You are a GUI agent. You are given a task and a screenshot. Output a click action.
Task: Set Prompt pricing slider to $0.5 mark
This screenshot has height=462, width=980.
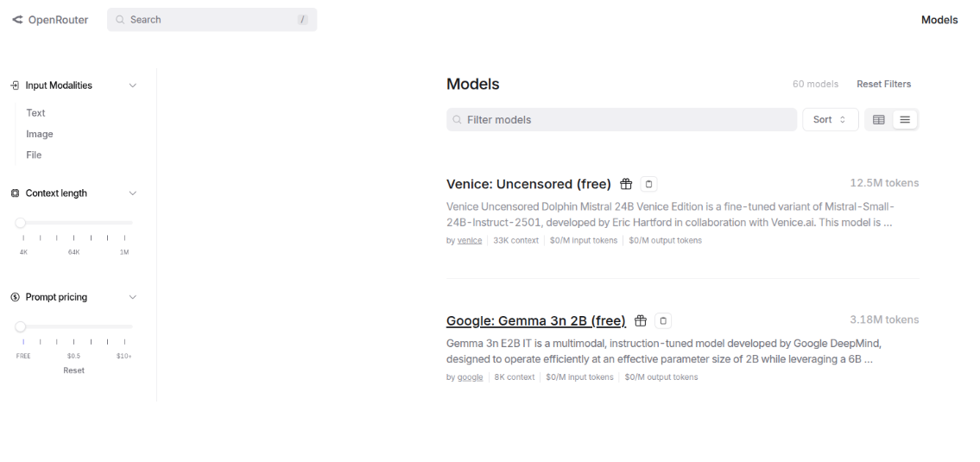coord(73,341)
